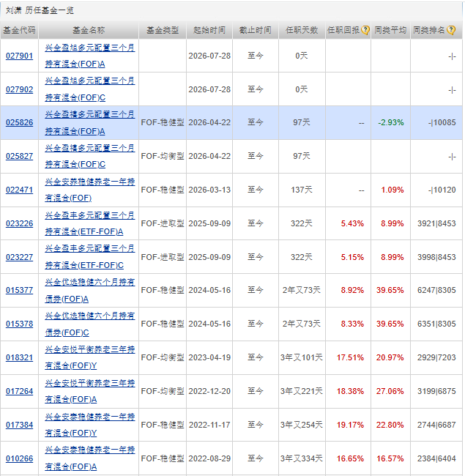
Task: Click ranking 6351|8305 cell
Action: [x=436, y=324]
